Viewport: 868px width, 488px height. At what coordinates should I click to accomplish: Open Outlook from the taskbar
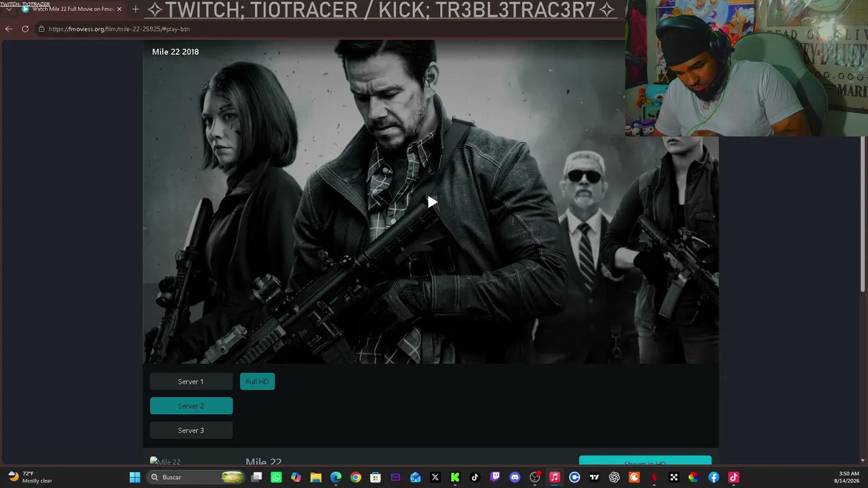pyautogui.click(x=415, y=477)
